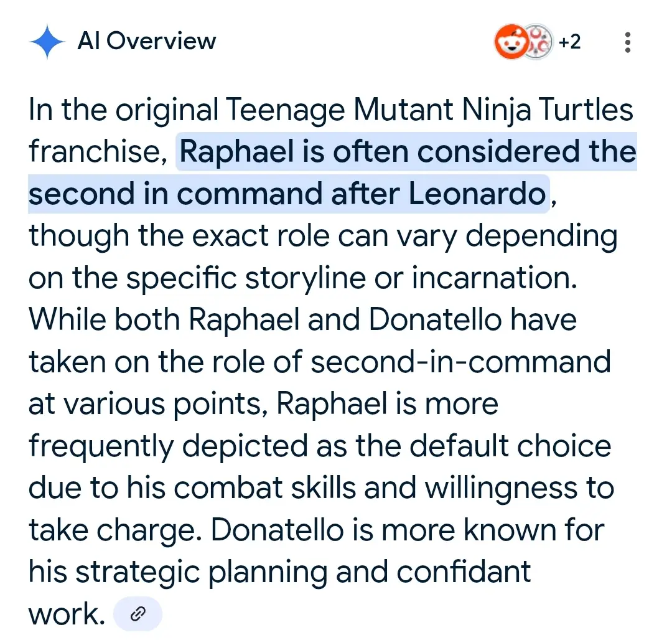Click text 'his strategic planning and confidant'
This screenshot has height=640, width=672.
(x=280, y=572)
